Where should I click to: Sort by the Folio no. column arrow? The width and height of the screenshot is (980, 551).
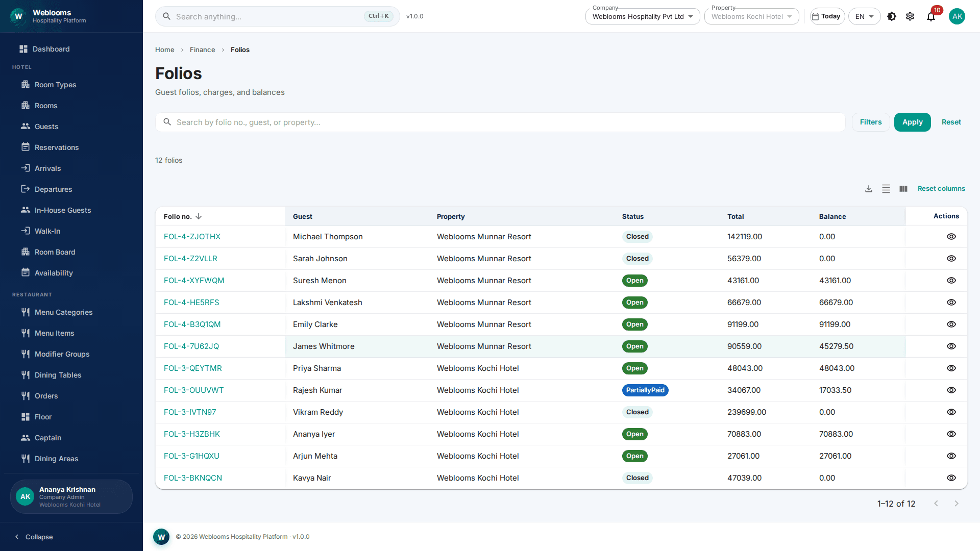[x=199, y=216]
